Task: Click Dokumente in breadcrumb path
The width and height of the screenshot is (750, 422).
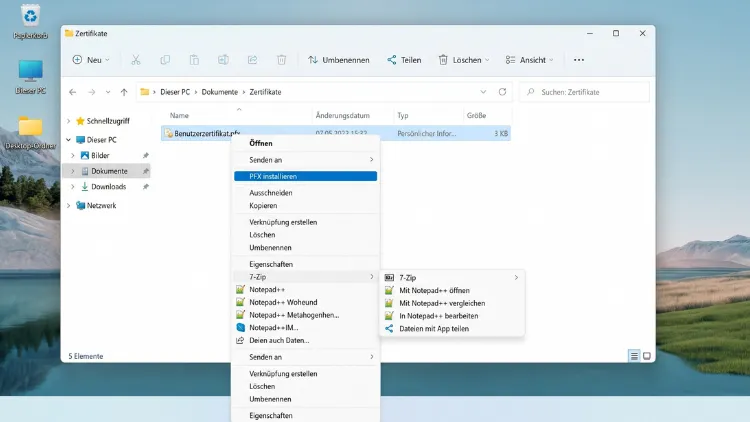Action: (220, 92)
